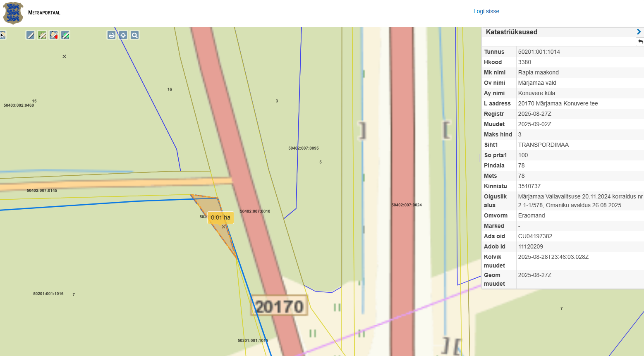Select parcel 50402:007:0010 on the map
Screen dimensions: 644x356
(255, 211)
